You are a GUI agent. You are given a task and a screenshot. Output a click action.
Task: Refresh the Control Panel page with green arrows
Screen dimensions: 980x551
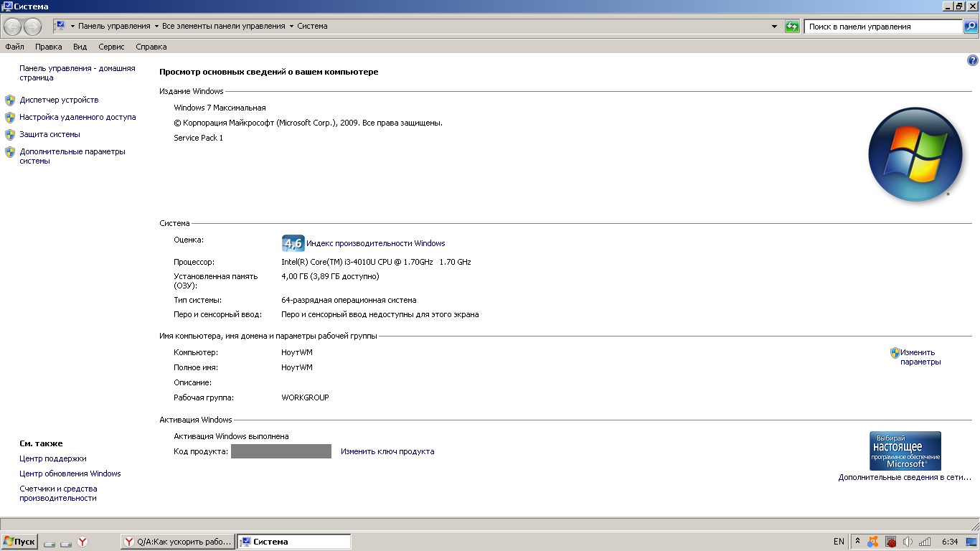792,27
